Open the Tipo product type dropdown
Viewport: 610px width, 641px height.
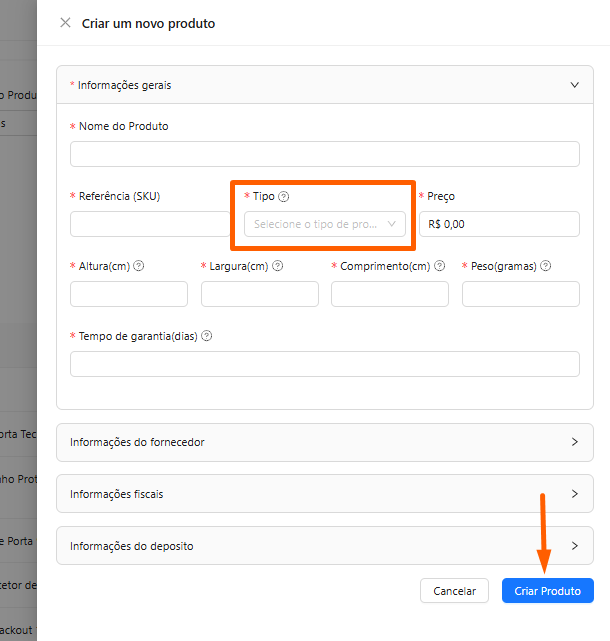click(x=325, y=224)
